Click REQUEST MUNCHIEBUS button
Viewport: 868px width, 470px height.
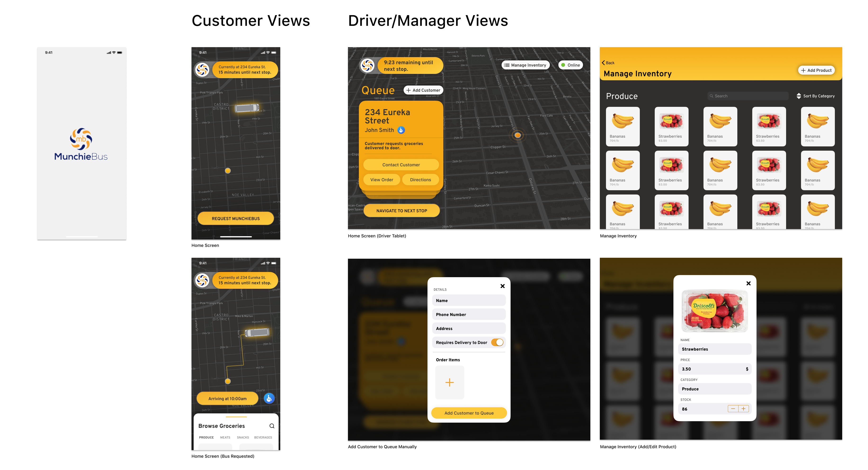(236, 218)
